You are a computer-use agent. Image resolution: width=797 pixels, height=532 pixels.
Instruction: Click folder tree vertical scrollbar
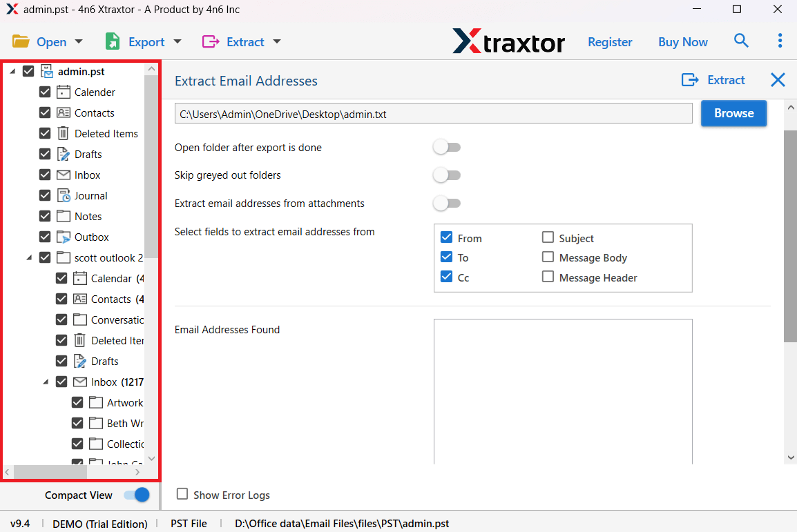(151, 166)
